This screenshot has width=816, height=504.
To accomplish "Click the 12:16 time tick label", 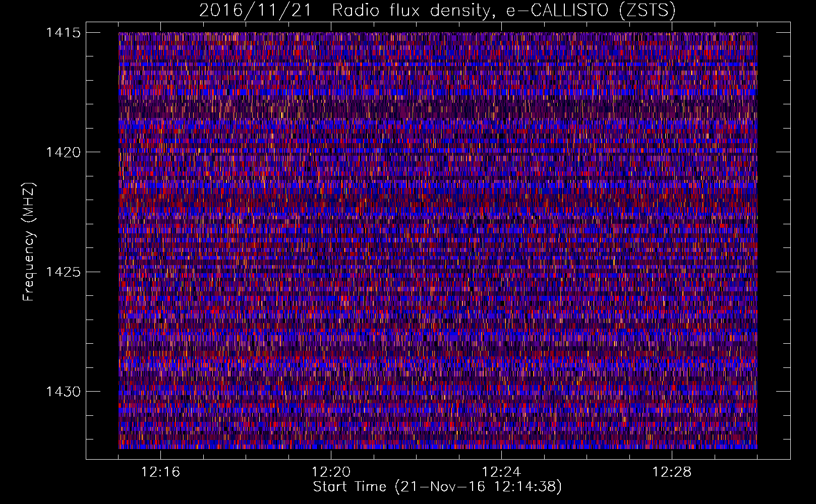I will [160, 472].
